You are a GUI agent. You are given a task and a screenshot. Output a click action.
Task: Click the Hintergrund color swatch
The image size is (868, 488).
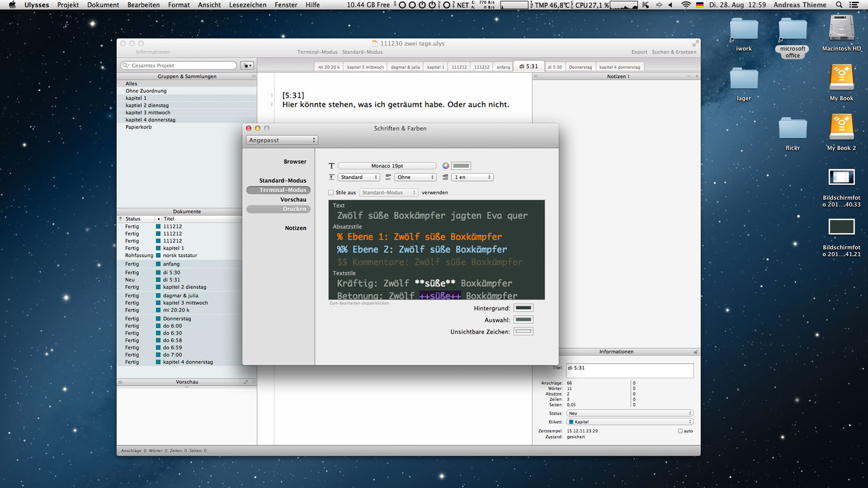523,308
